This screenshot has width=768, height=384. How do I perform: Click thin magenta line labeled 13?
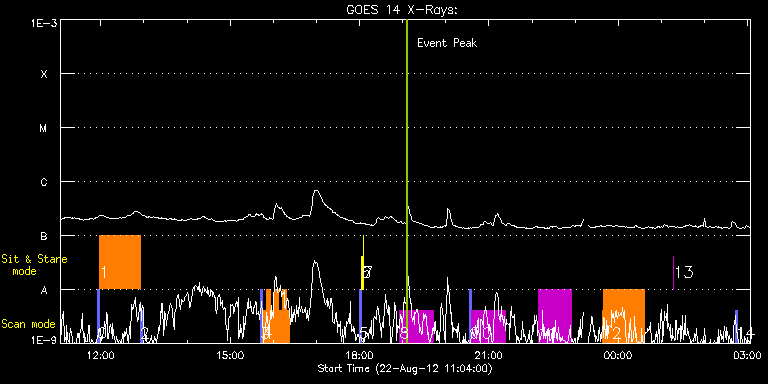coord(673,272)
